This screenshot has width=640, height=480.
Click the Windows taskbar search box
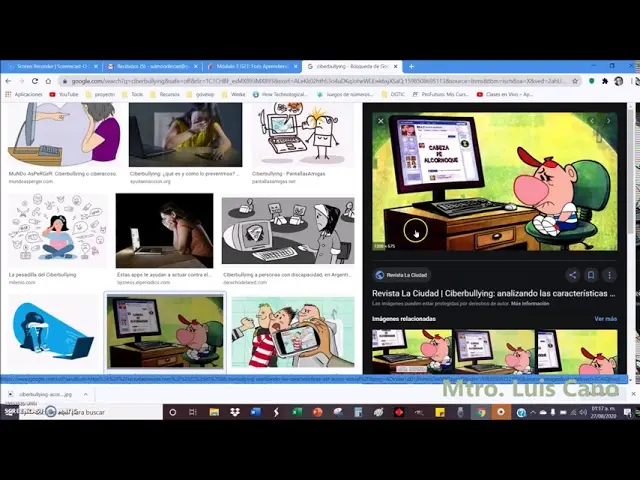tap(90, 412)
